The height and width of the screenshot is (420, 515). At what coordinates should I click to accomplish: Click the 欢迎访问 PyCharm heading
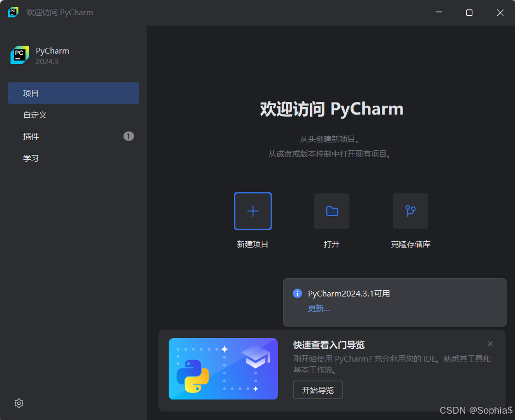(332, 109)
